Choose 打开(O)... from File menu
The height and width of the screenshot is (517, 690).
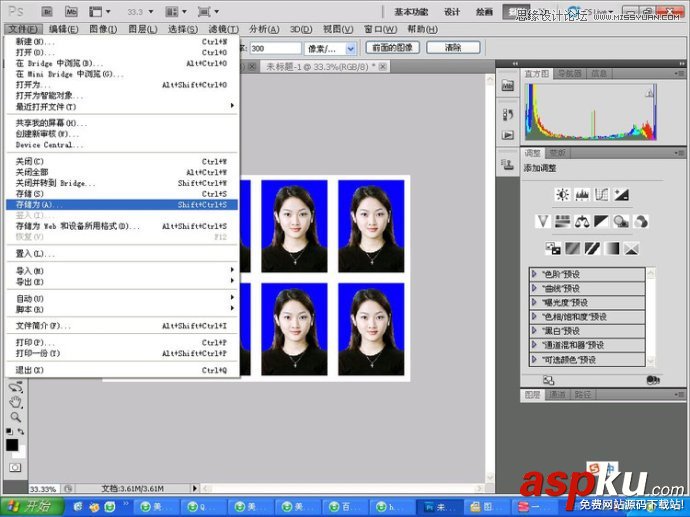[122, 52]
